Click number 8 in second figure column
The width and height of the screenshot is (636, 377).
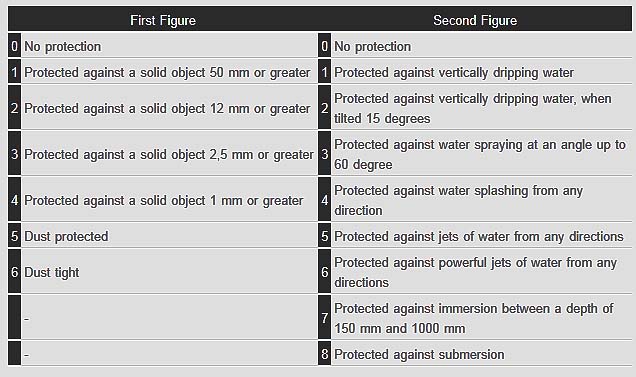coord(324,354)
